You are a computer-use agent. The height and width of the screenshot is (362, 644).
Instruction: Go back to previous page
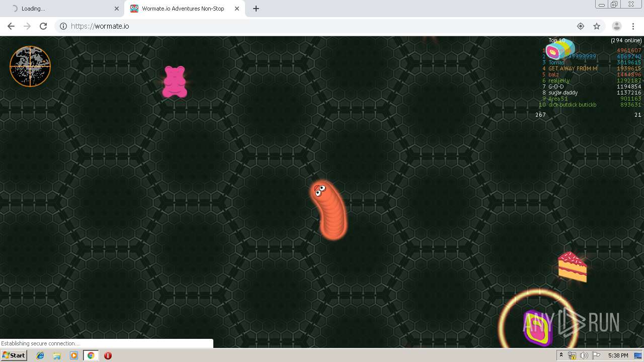(x=11, y=26)
